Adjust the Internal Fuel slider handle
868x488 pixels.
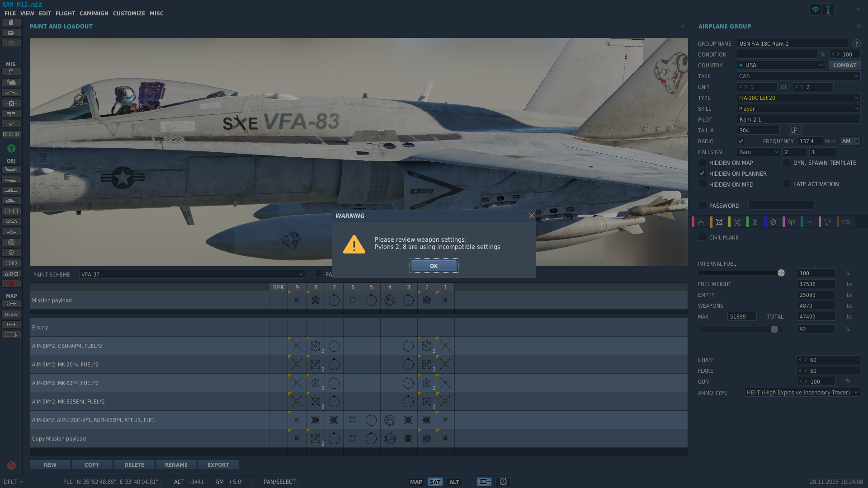point(781,273)
